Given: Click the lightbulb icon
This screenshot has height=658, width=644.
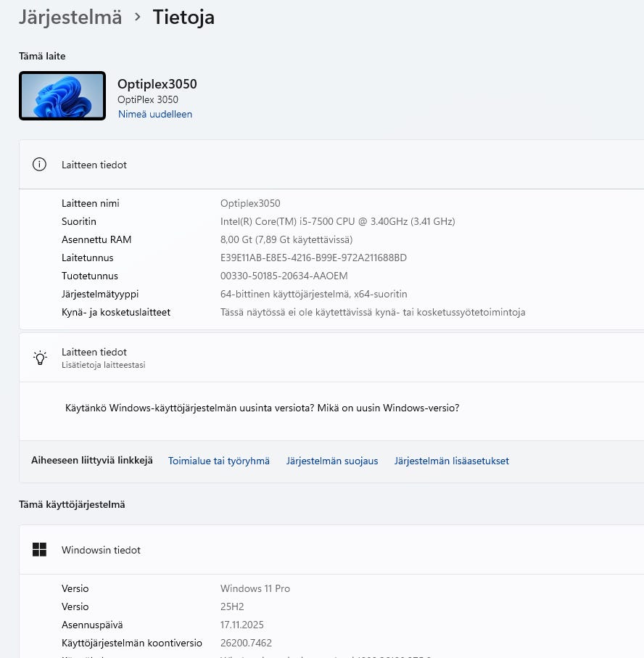Looking at the screenshot, I should click(x=40, y=358).
